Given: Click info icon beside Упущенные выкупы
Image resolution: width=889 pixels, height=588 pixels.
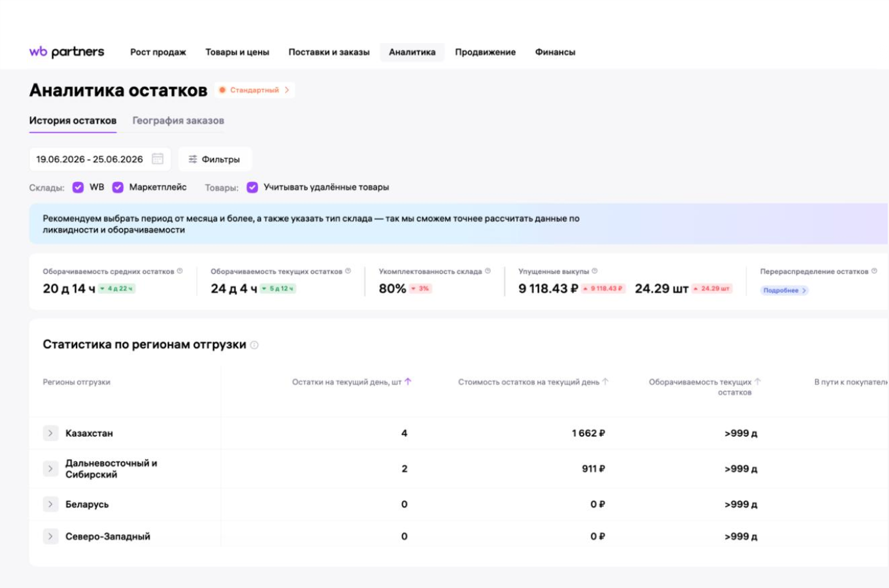Looking at the screenshot, I should (x=594, y=271).
